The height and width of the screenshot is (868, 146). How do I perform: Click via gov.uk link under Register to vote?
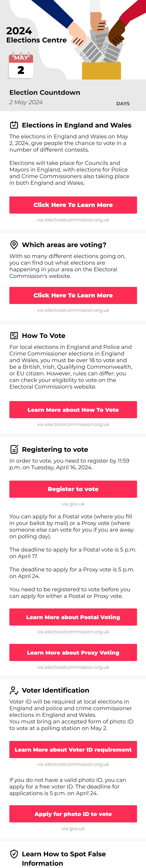[x=73, y=504]
